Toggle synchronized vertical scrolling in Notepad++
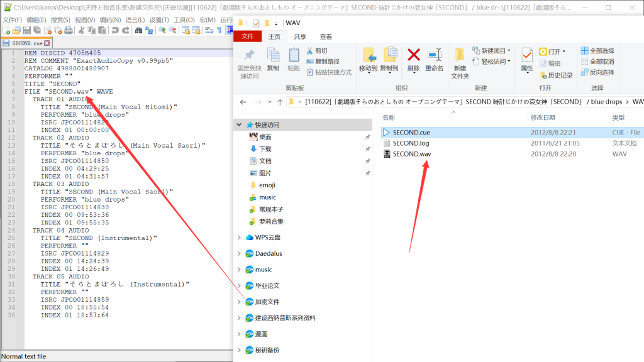644x362 pixels. [x=186, y=30]
